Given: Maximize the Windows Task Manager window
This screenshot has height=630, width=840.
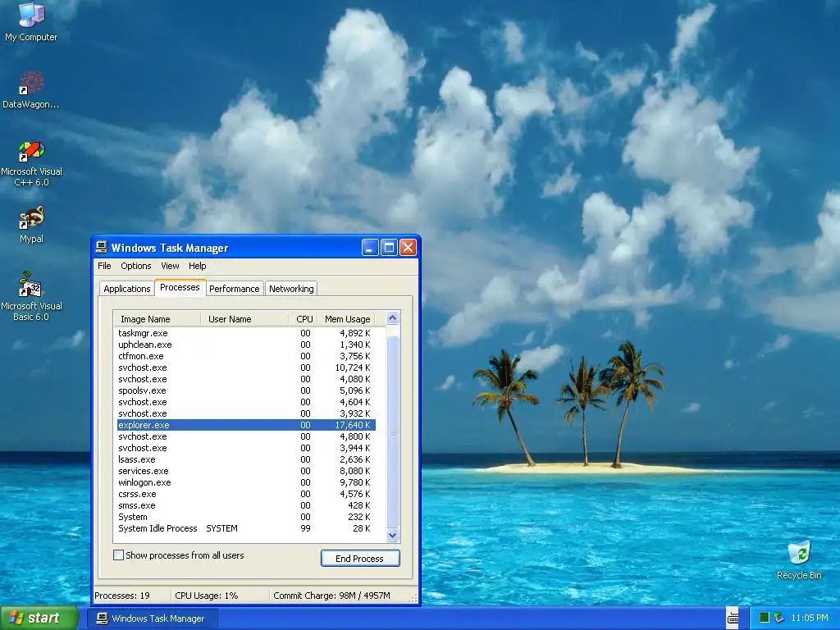Looking at the screenshot, I should point(389,247).
